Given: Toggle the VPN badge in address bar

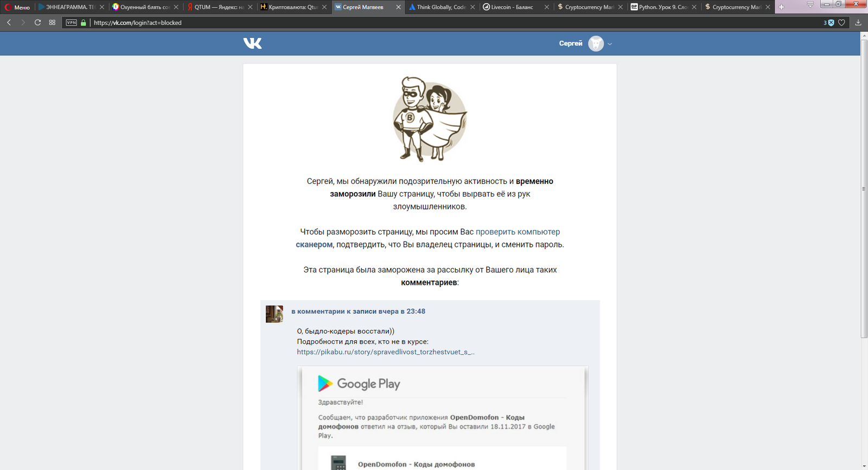Looking at the screenshot, I should [x=72, y=22].
